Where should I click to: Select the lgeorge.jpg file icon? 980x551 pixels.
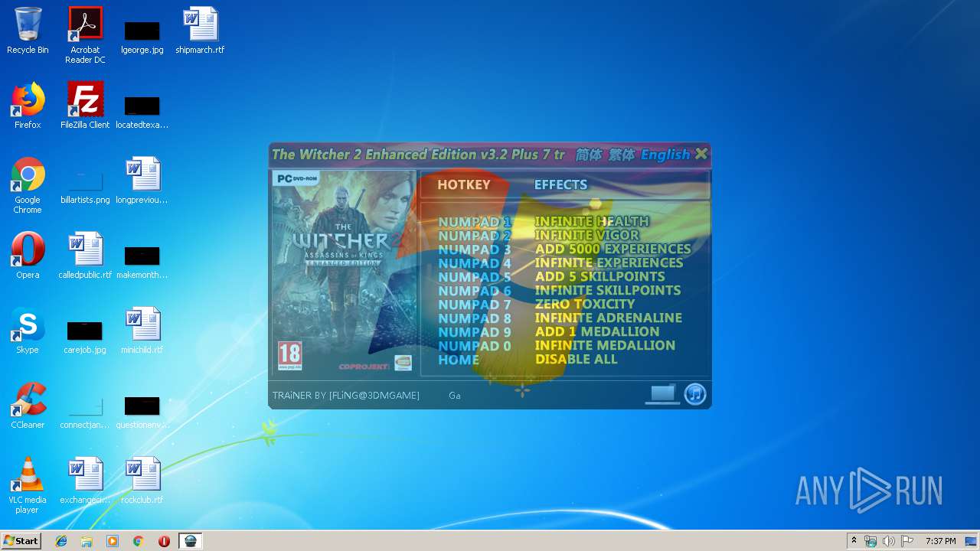142,37
